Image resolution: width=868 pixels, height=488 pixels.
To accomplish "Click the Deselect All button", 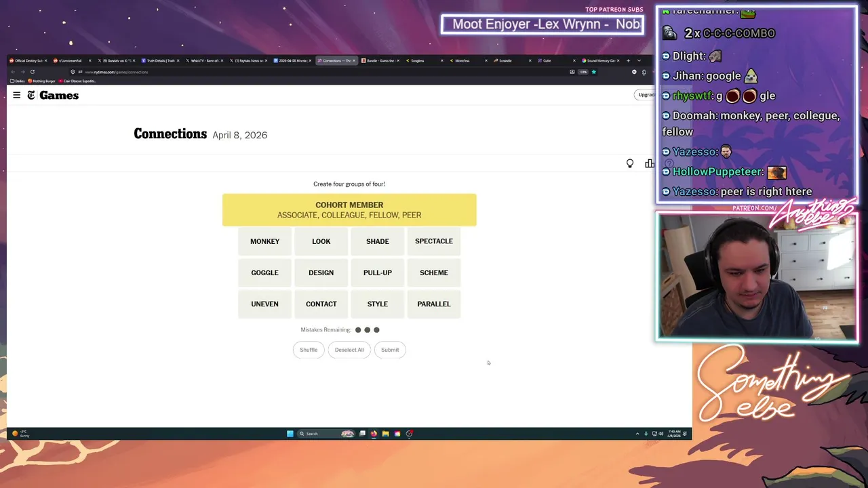I will pos(349,350).
